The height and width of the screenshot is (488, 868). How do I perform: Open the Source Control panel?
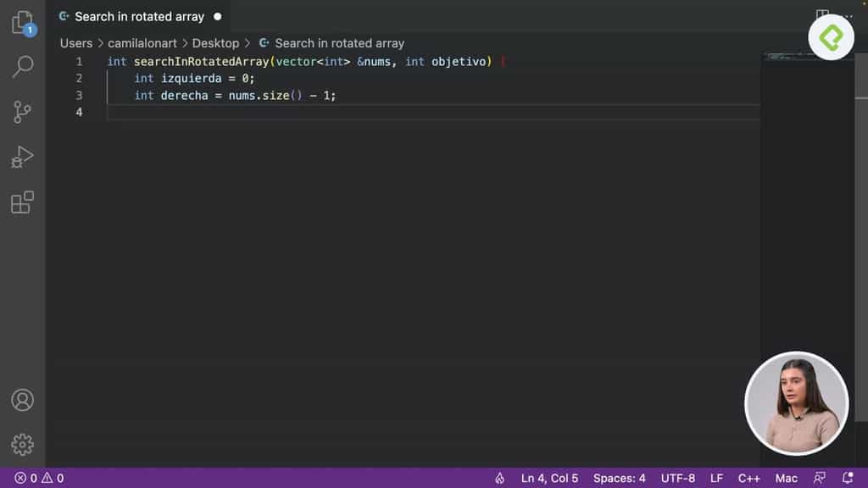[22, 111]
